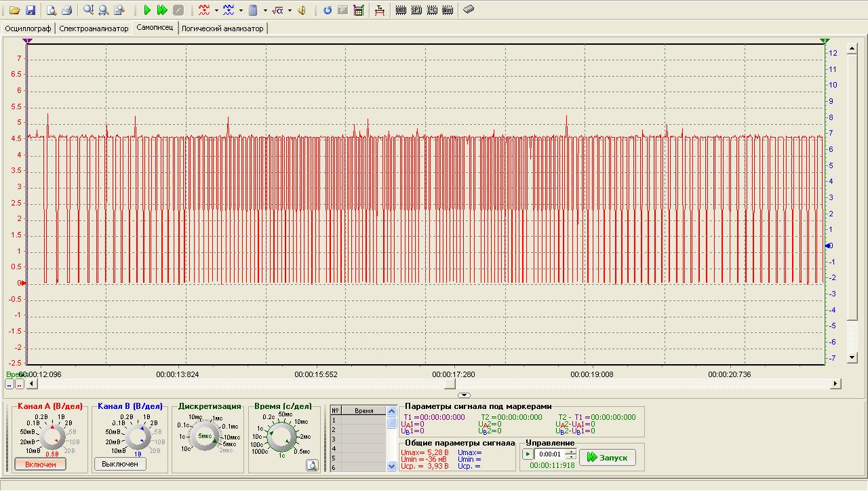Decrease time with spinner down arrow
The width and height of the screenshot is (868, 491).
point(570,457)
